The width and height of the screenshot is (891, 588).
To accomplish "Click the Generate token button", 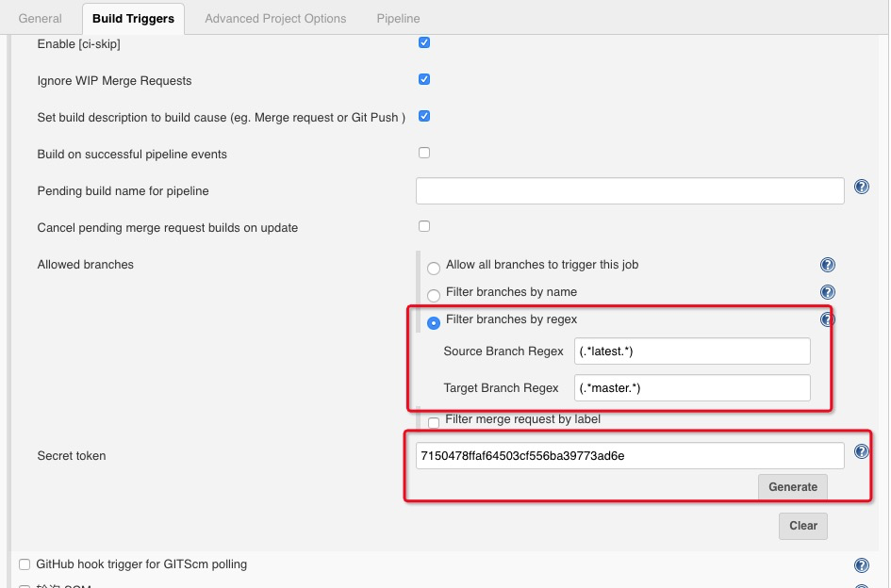I will tap(793, 487).
